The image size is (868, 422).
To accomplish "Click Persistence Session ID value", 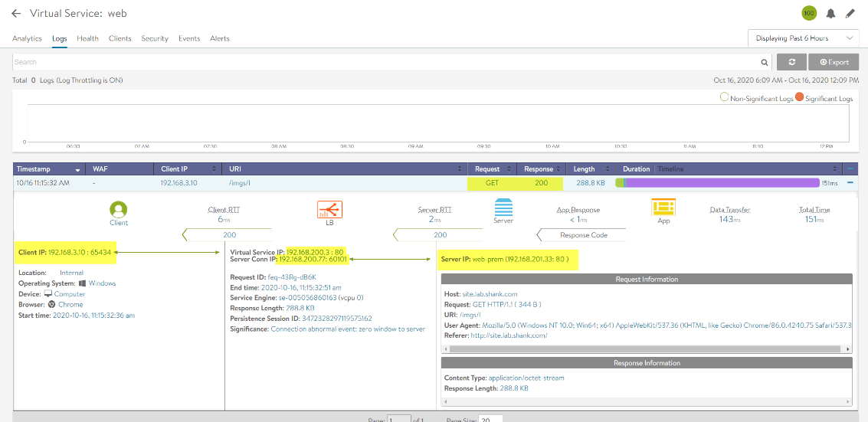I will [336, 319].
